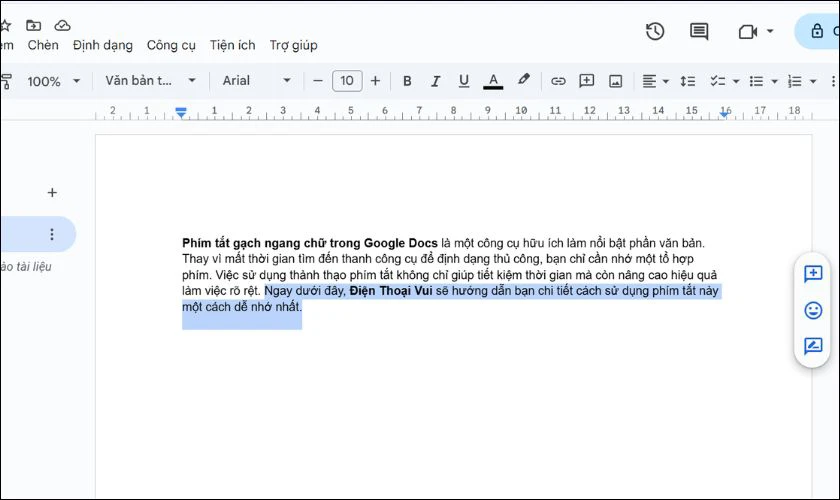
Task: Open the Trợ giúp menu
Action: click(x=294, y=46)
